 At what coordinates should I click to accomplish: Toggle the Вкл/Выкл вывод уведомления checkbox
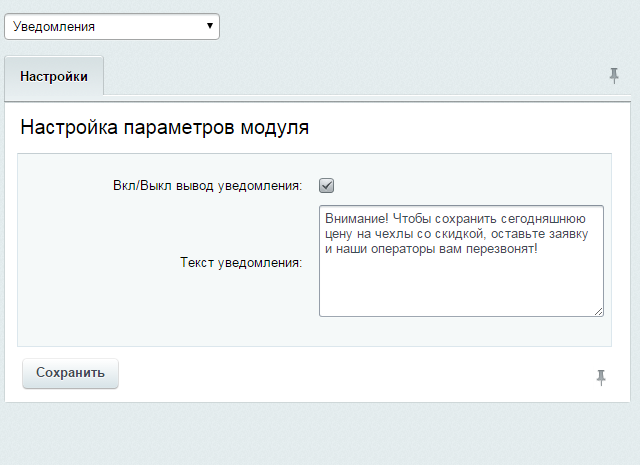point(326,185)
